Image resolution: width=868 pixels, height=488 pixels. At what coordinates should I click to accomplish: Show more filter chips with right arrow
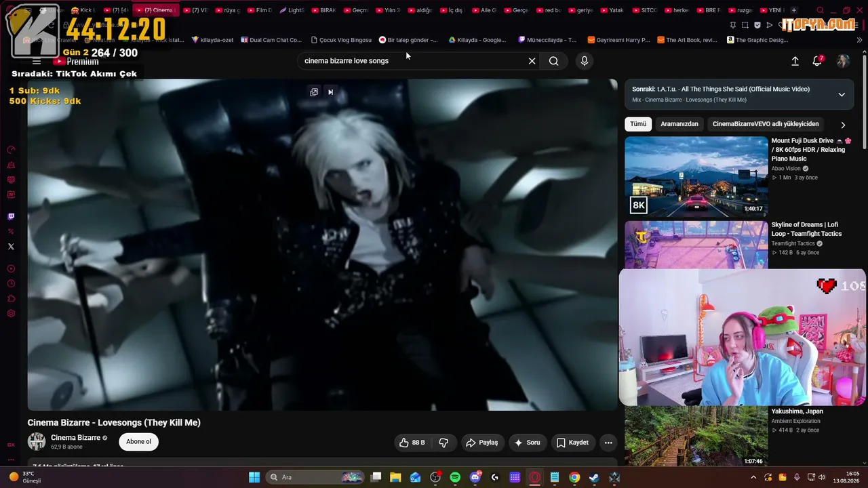click(843, 125)
